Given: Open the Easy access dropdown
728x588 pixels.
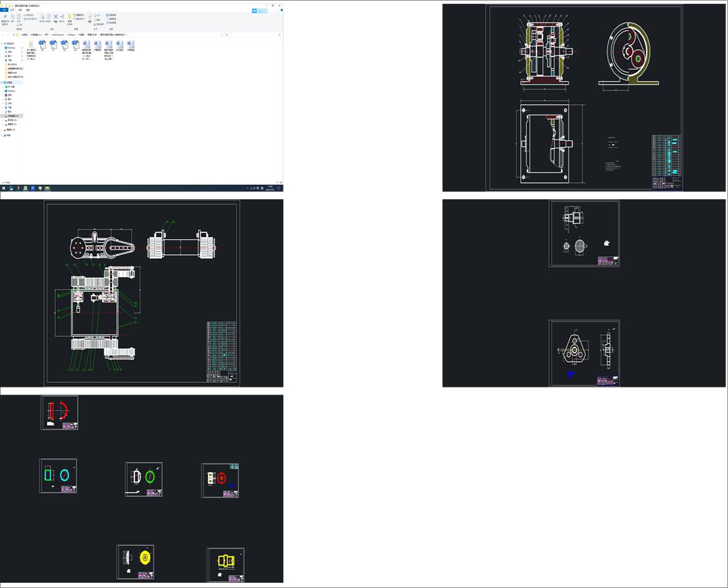Looking at the screenshot, I should pyautogui.click(x=79, y=19).
